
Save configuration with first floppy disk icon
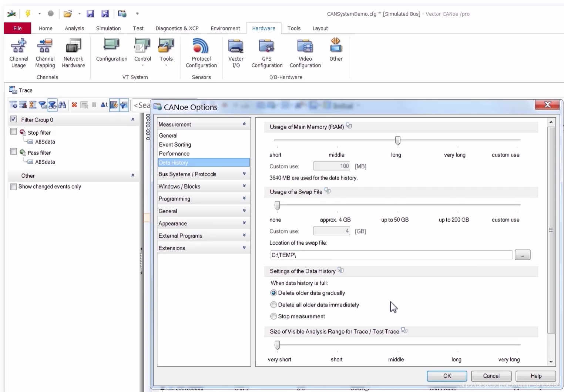(x=90, y=14)
